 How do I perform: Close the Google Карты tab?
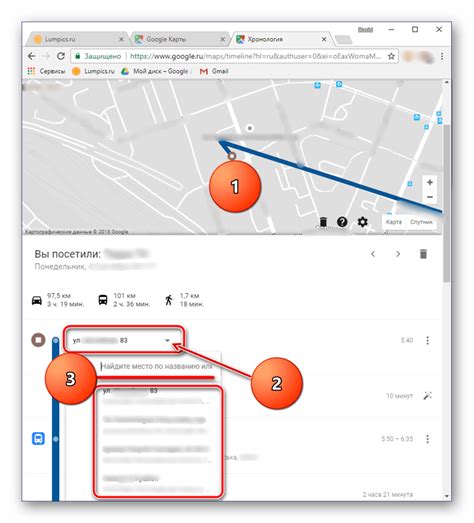(222, 39)
